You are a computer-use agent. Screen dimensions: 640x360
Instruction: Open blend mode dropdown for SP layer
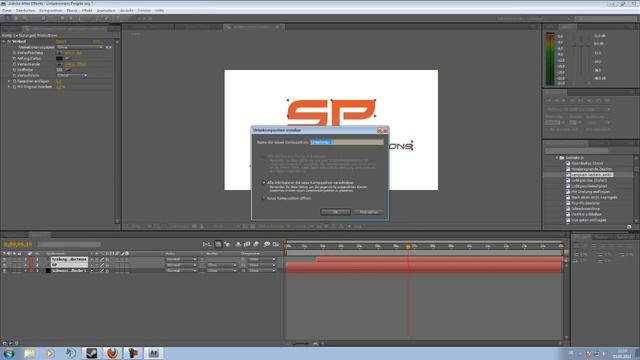pyautogui.click(x=181, y=265)
